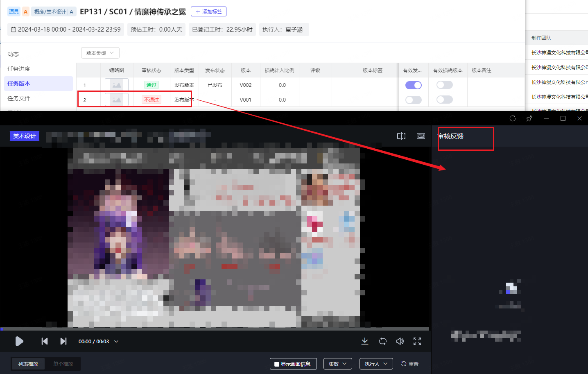Toggle loop playback icon
Viewport: 588px width, 374px height.
[x=383, y=341]
